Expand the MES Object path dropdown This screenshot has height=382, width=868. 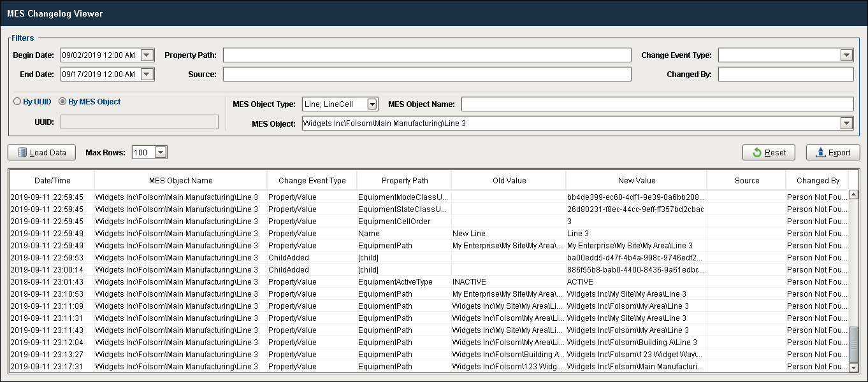846,123
